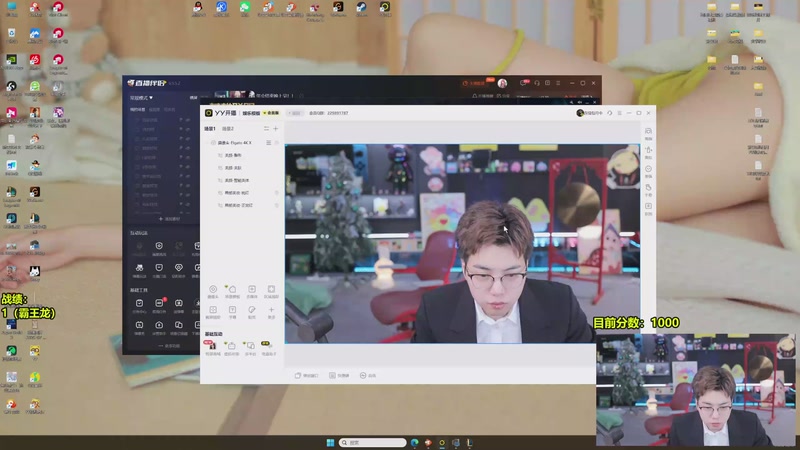Click the top icon in the YY right sidebar
Viewport: 800px width, 450px height.
click(648, 134)
